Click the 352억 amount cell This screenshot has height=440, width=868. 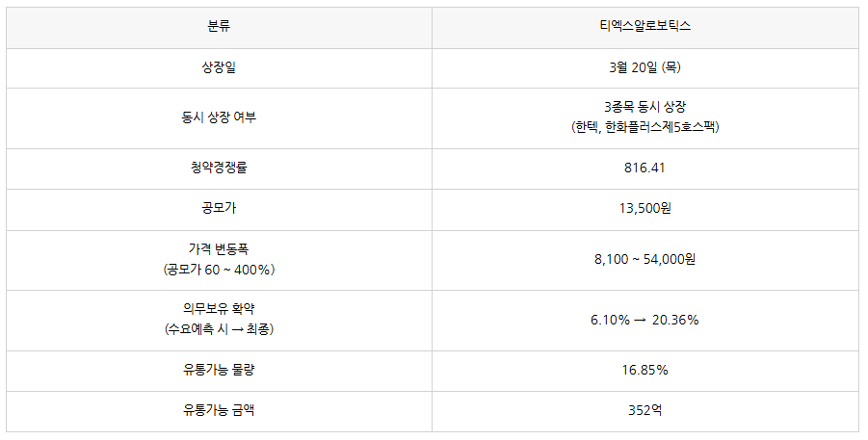click(645, 411)
